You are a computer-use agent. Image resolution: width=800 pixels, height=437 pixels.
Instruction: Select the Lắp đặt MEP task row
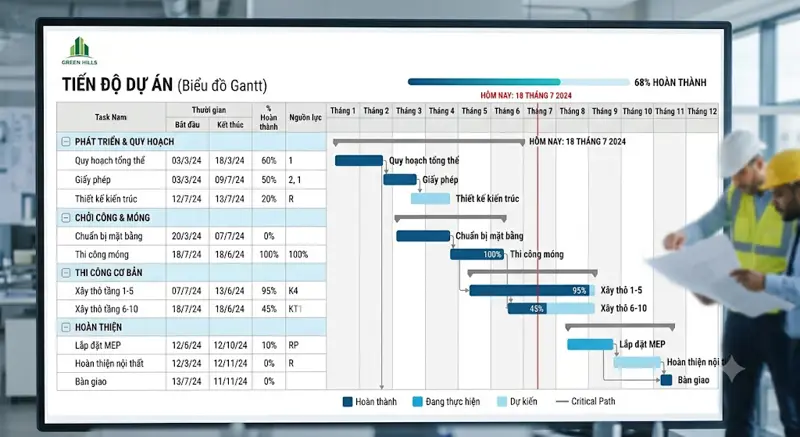[x=191, y=345]
